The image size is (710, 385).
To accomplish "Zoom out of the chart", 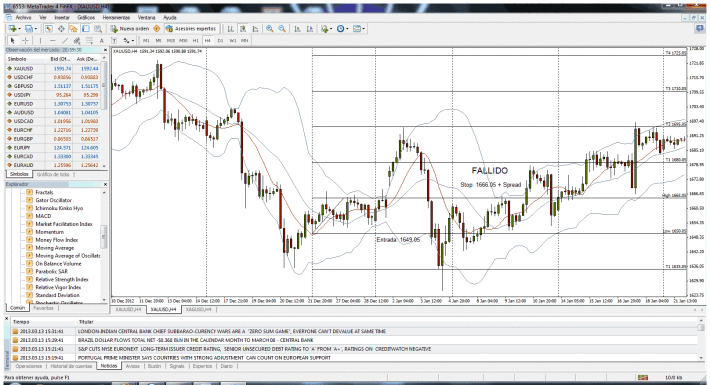I will (x=282, y=29).
